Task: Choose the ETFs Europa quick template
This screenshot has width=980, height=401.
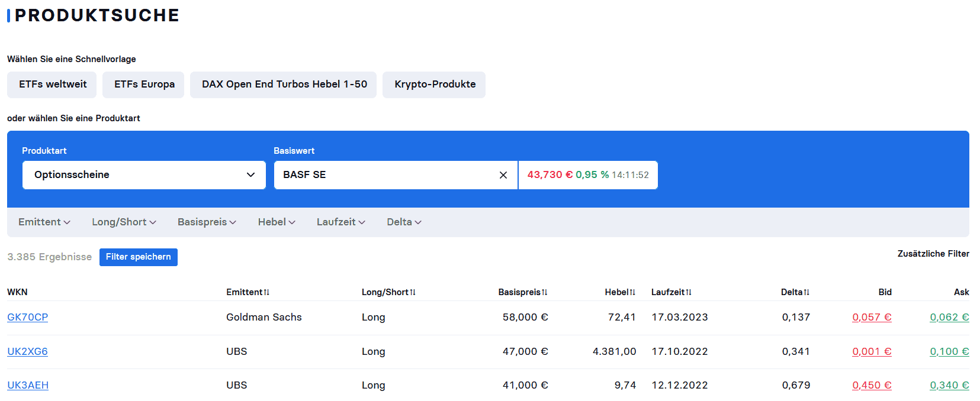Action: [x=143, y=85]
